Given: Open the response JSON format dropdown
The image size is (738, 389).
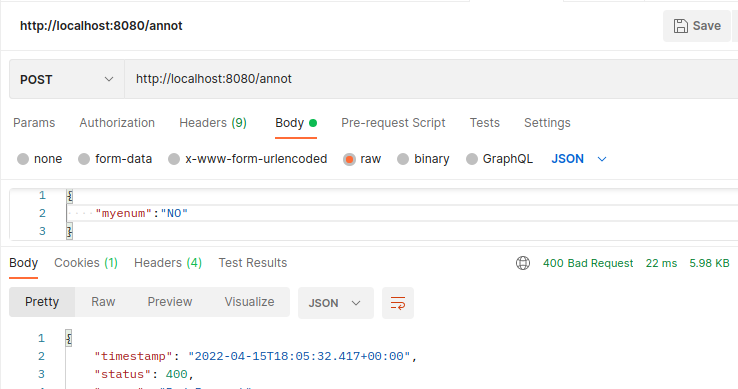Looking at the screenshot, I should click(336, 303).
